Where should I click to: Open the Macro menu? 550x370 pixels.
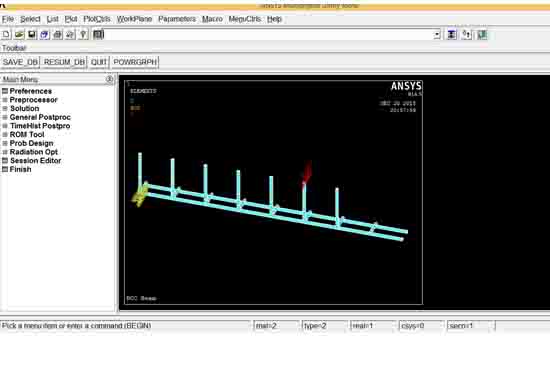212,19
